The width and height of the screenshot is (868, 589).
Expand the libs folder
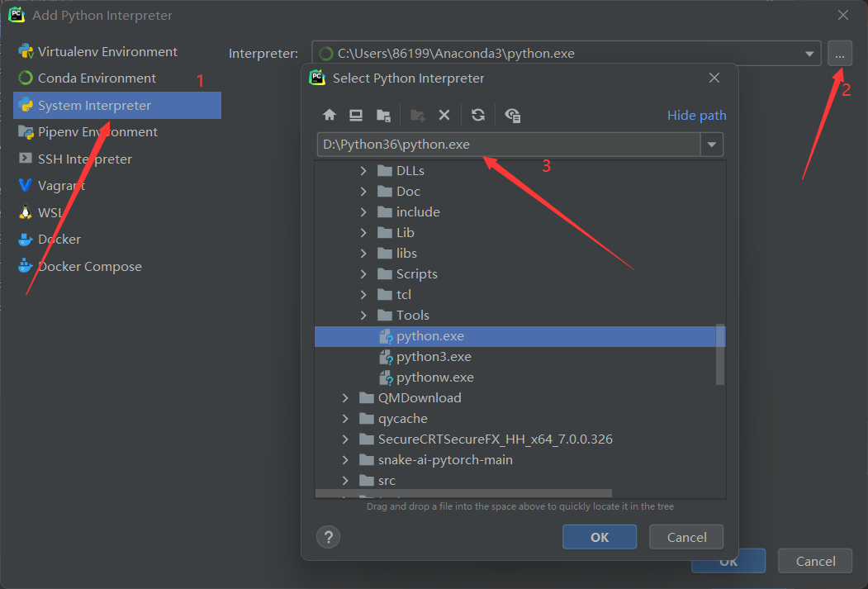click(363, 254)
